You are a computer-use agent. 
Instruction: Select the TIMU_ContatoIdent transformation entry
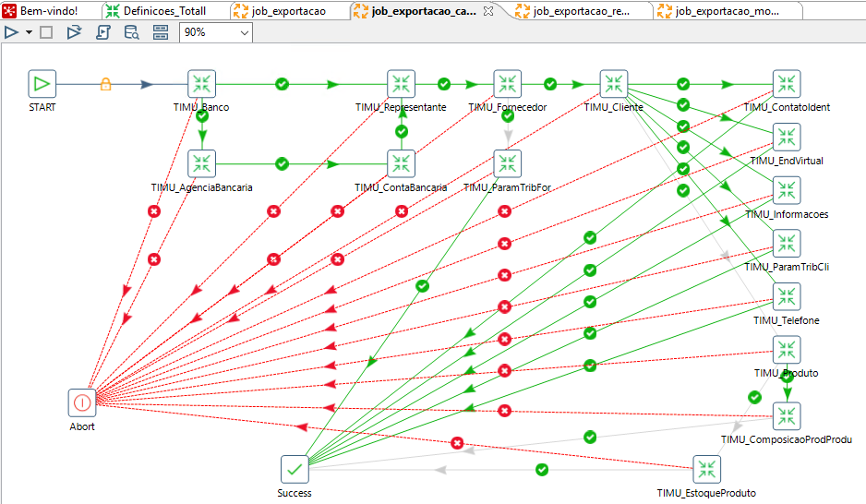pyautogui.click(x=787, y=84)
